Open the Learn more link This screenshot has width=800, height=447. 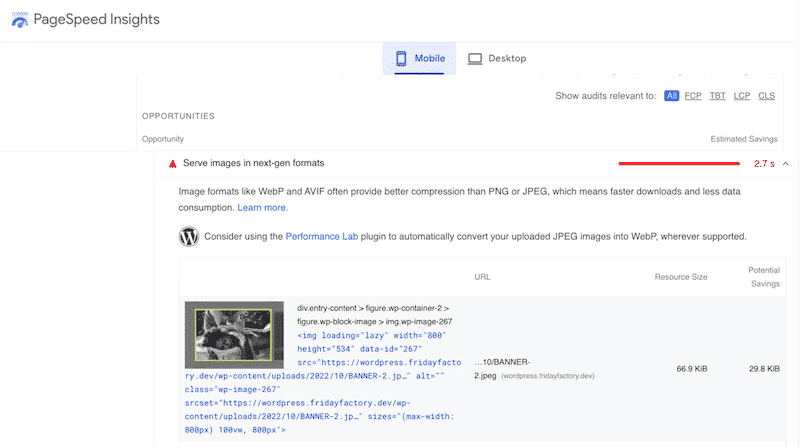(262, 207)
